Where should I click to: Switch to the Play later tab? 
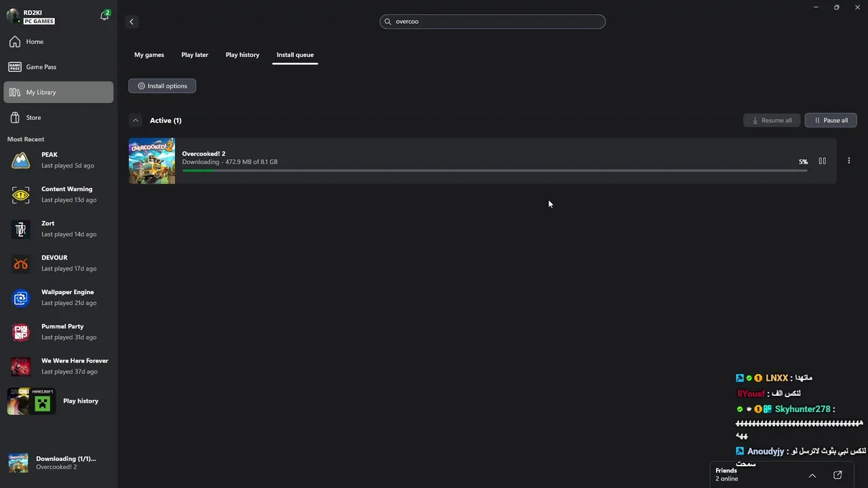[195, 55]
